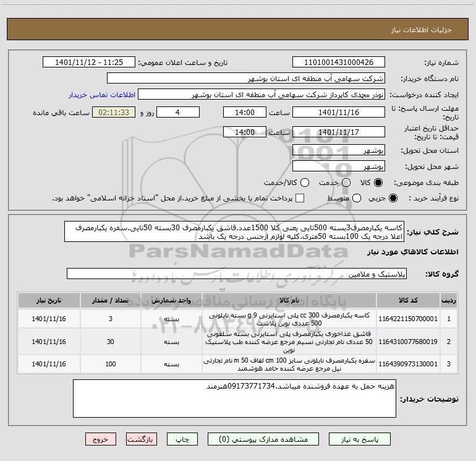Select the کالا radio button
Screen dimensions: 476x461
pyautogui.click(x=378, y=183)
